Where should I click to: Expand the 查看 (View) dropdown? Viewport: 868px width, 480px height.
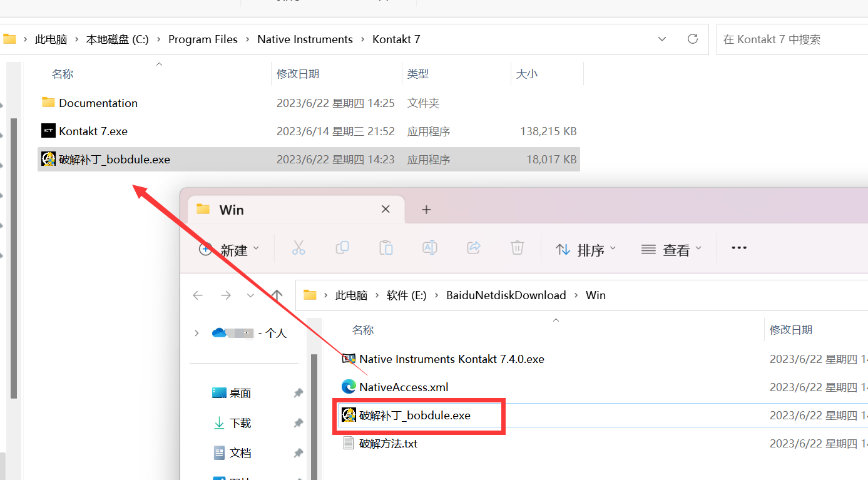tap(671, 250)
